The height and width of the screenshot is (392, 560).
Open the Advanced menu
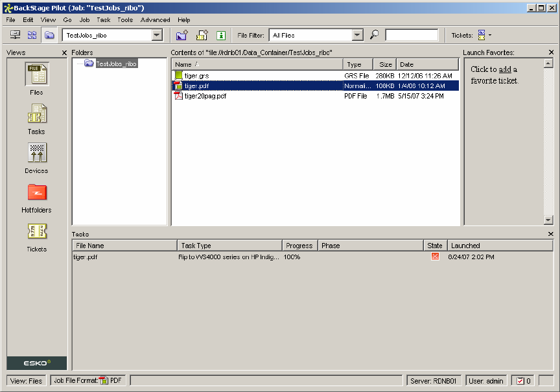[x=156, y=20]
